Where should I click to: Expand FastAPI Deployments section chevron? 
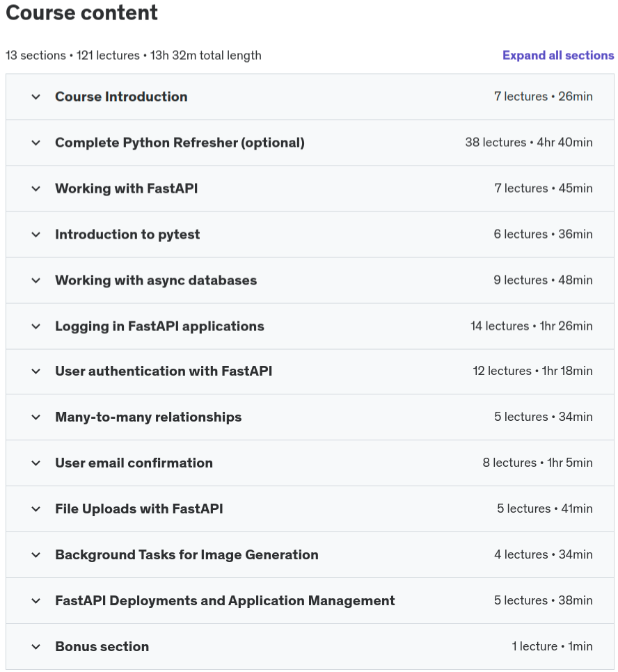[x=36, y=601]
